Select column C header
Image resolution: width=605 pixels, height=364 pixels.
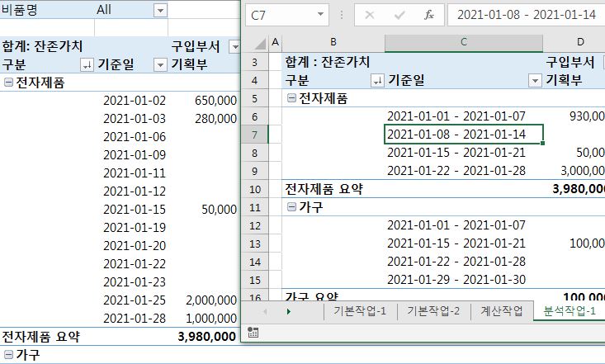pyautogui.click(x=464, y=42)
